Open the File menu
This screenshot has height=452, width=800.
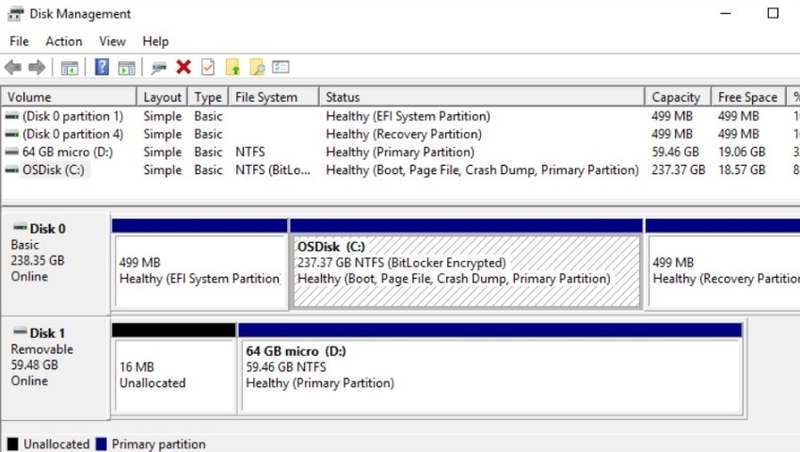pos(19,41)
